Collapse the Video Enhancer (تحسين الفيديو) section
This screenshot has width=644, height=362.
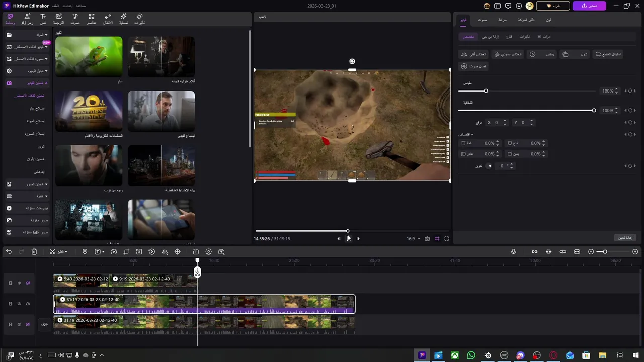click(28, 83)
